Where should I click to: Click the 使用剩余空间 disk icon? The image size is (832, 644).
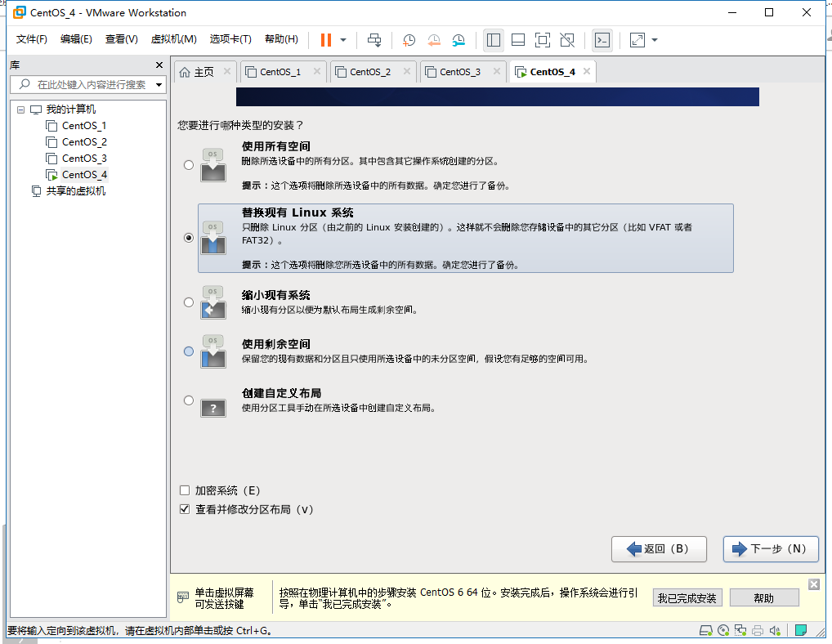coord(213,351)
